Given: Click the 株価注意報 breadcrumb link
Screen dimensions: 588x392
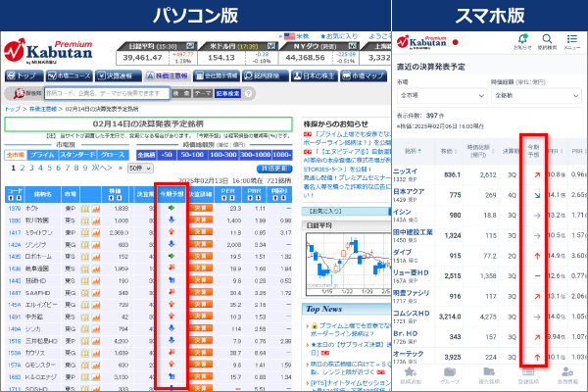Looking at the screenshot, I should 43,109.
